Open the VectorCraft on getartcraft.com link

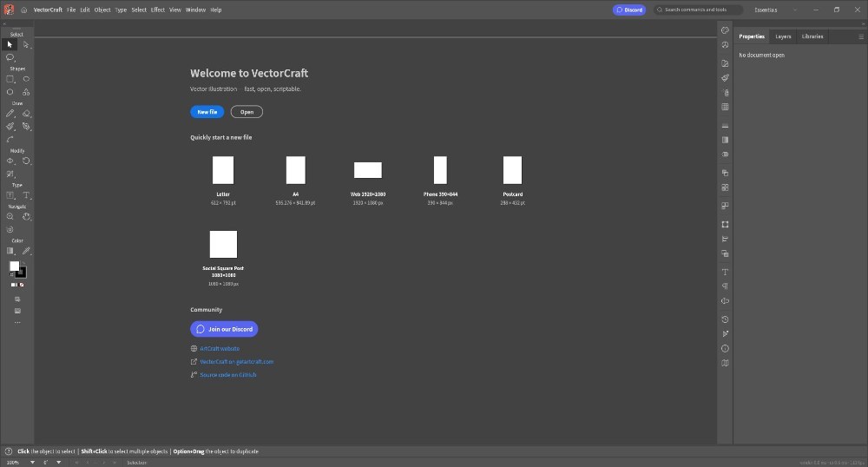237,362
